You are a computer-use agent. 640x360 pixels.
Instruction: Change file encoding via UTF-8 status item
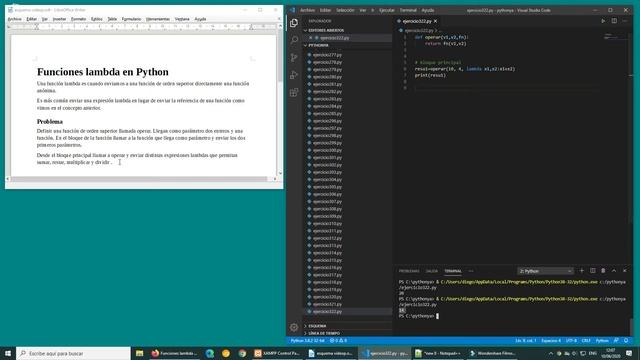pos(571,340)
